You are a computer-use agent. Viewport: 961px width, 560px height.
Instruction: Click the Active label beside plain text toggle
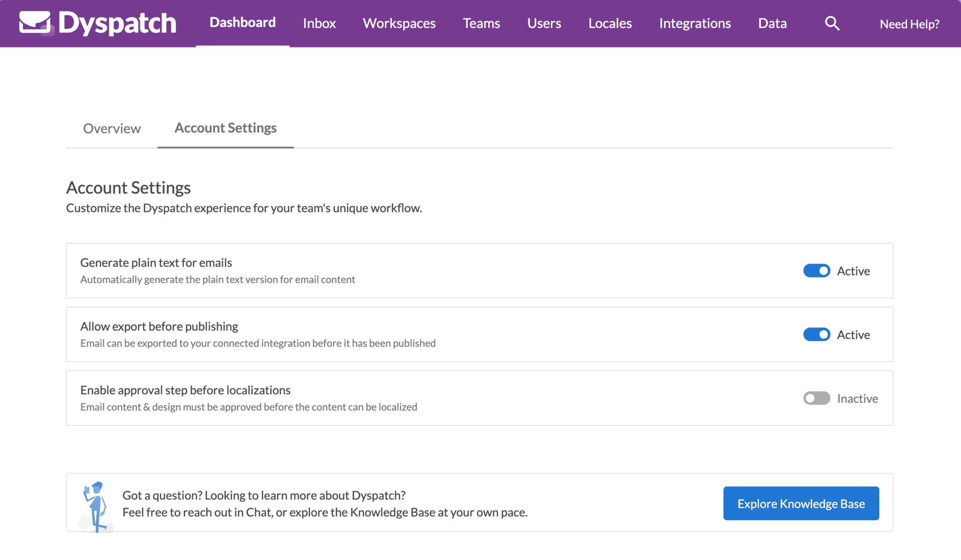click(853, 271)
